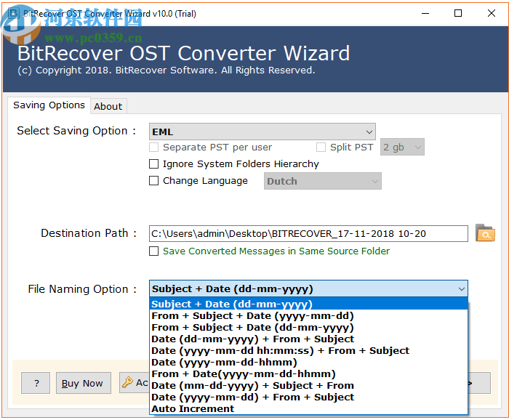Viewport: 509px width, 420px height.
Task: Select Date (yyyy-mm-dd) + From + Subject
Action: (x=308, y=397)
